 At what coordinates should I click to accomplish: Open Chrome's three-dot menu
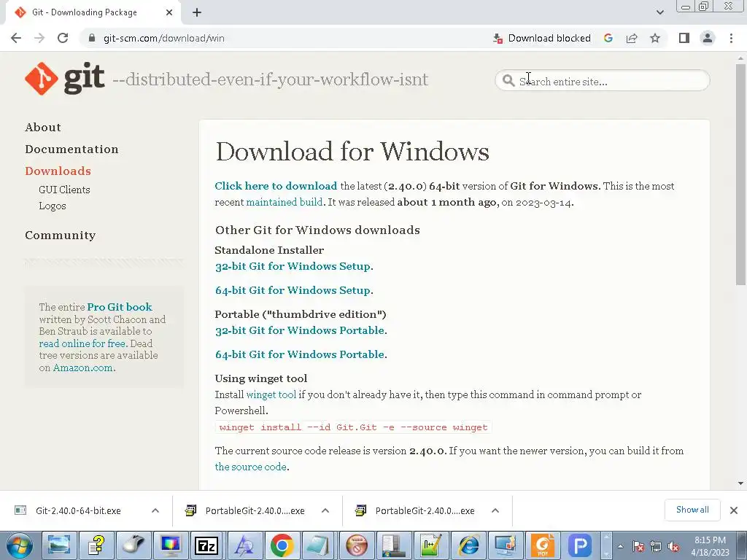click(731, 38)
